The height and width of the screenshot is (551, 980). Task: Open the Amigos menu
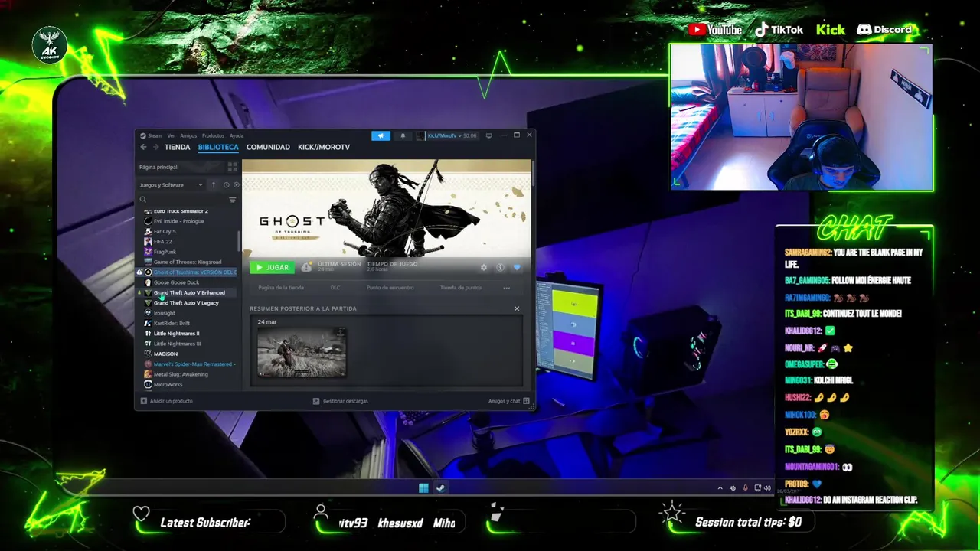point(188,135)
